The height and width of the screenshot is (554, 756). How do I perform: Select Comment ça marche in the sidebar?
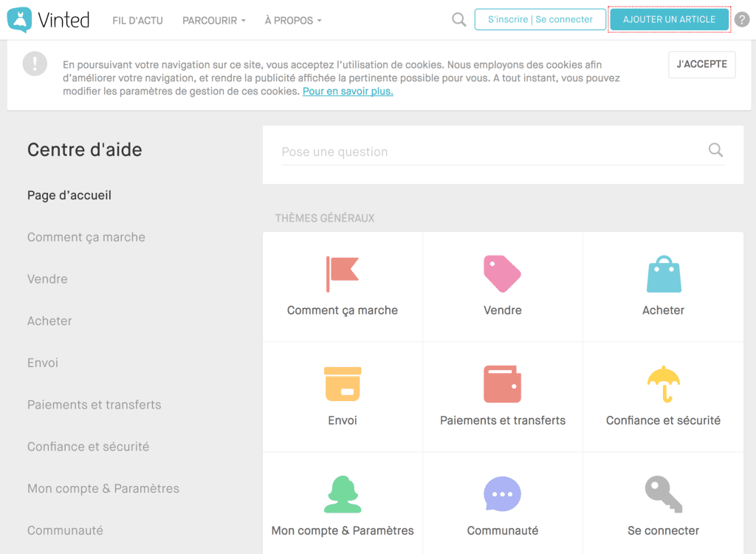pos(86,237)
